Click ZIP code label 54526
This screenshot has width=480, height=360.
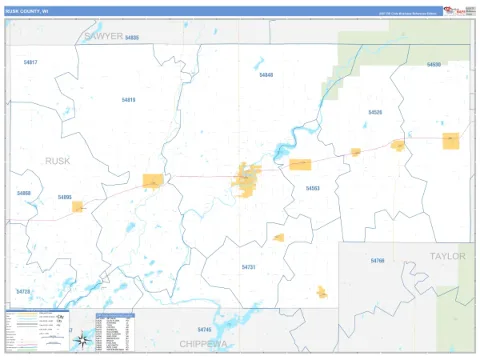tap(375, 112)
